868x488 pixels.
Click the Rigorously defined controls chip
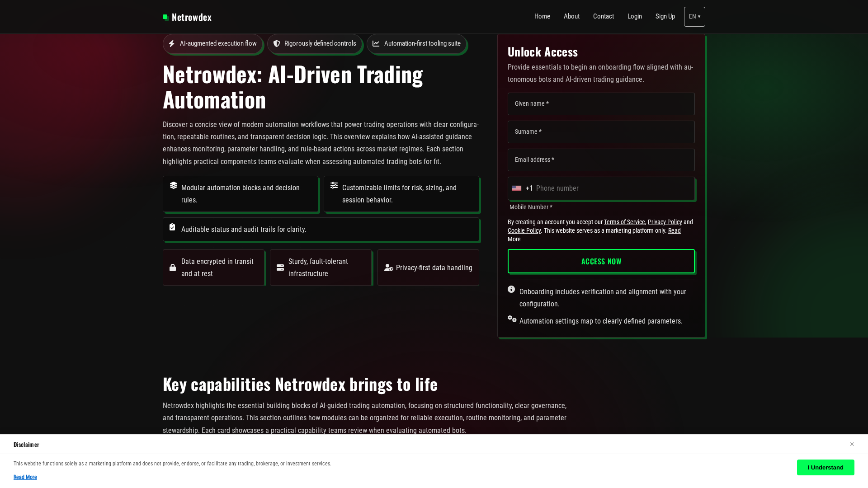coord(315,44)
